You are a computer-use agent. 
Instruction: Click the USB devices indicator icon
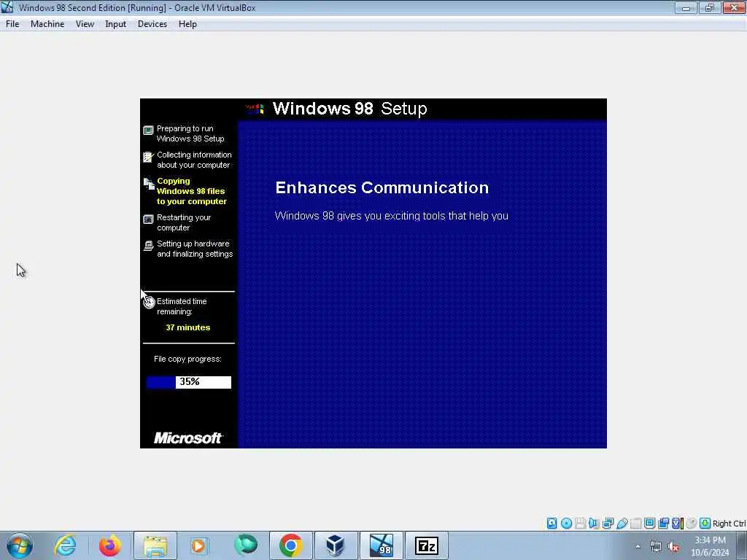(622, 524)
